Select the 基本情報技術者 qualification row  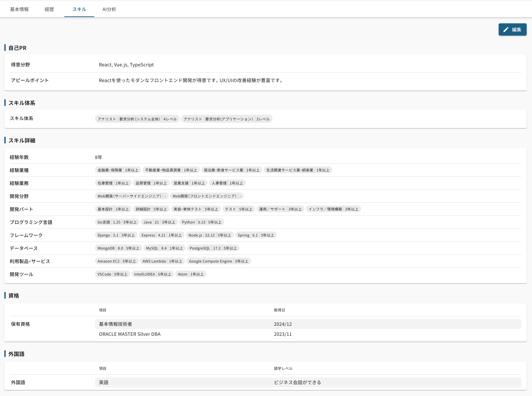pos(115,324)
